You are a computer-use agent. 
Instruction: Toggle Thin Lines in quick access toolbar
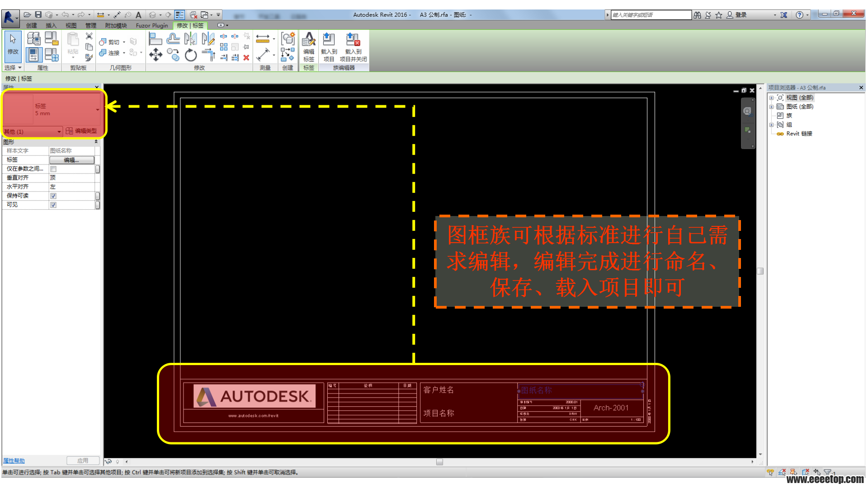pyautogui.click(x=180, y=15)
